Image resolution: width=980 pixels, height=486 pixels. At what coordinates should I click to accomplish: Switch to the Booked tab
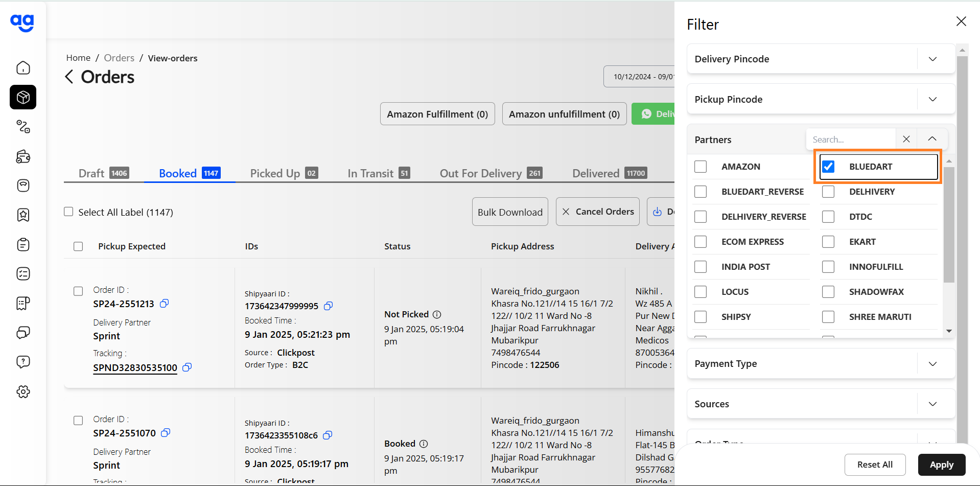pyautogui.click(x=190, y=173)
